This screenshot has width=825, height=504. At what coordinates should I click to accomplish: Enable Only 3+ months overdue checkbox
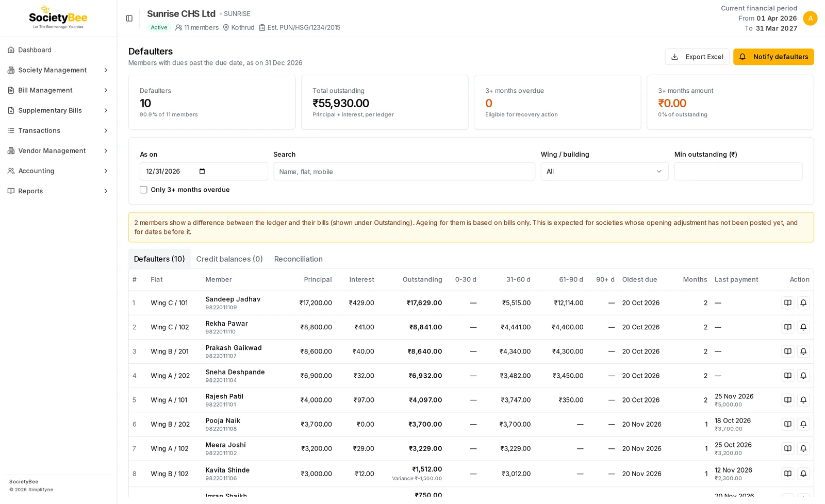143,190
